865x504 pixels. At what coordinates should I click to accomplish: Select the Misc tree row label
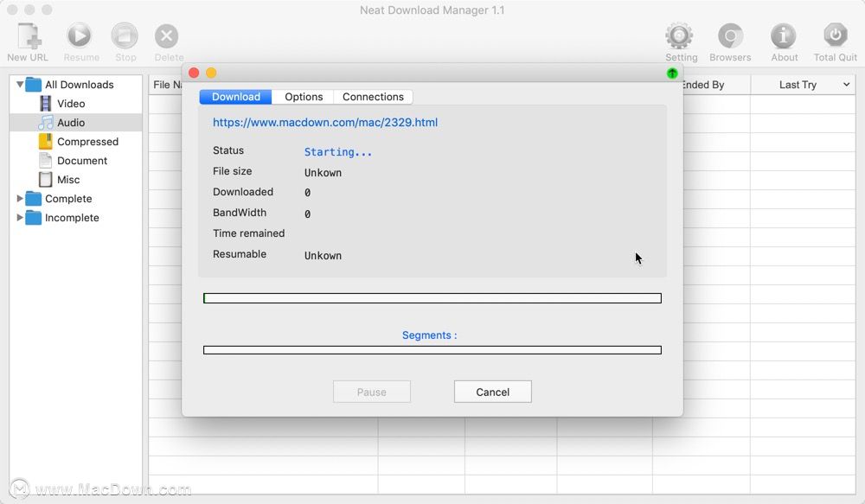point(68,180)
